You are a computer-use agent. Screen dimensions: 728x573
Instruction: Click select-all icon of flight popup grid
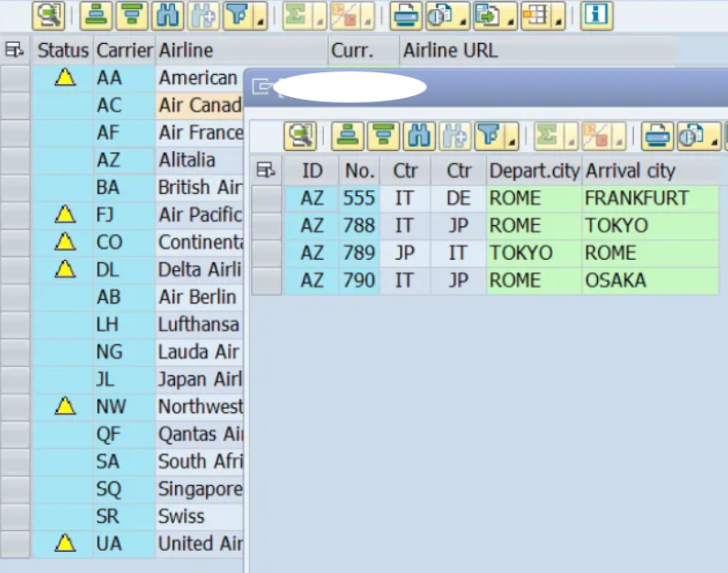point(266,170)
